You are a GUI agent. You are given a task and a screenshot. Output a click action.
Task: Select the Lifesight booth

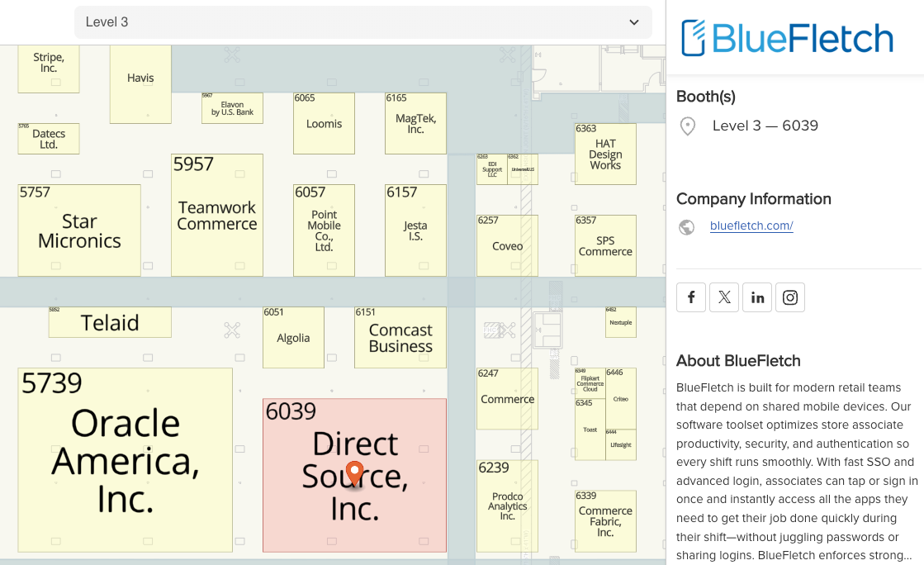620,444
